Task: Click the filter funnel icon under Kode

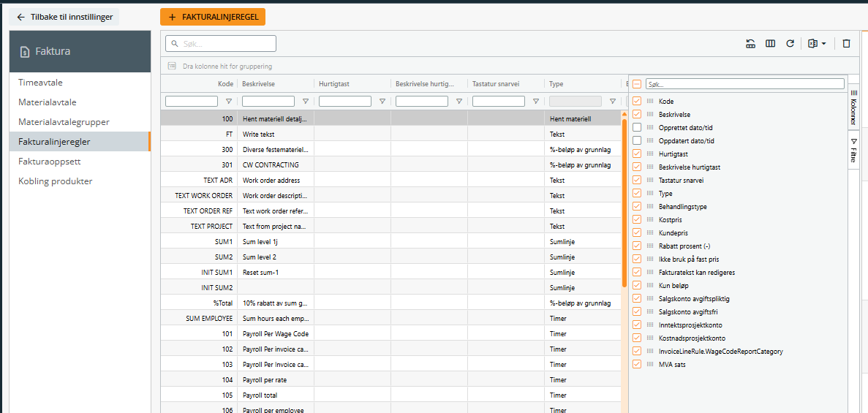Action: click(229, 102)
